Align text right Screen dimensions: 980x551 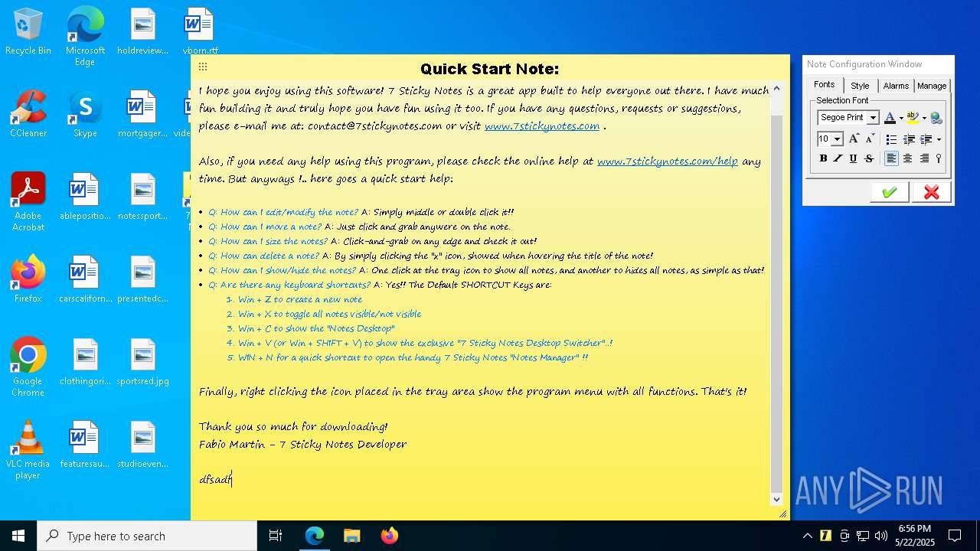[x=924, y=158]
